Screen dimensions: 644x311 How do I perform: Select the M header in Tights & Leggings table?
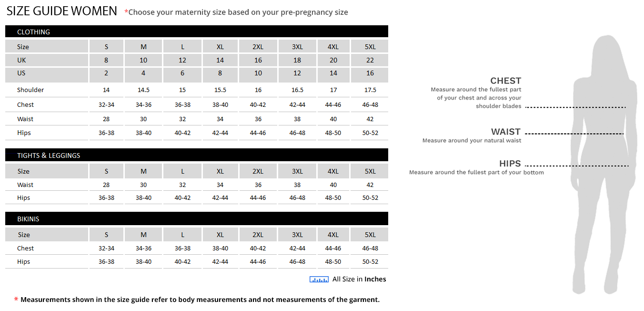click(x=143, y=171)
